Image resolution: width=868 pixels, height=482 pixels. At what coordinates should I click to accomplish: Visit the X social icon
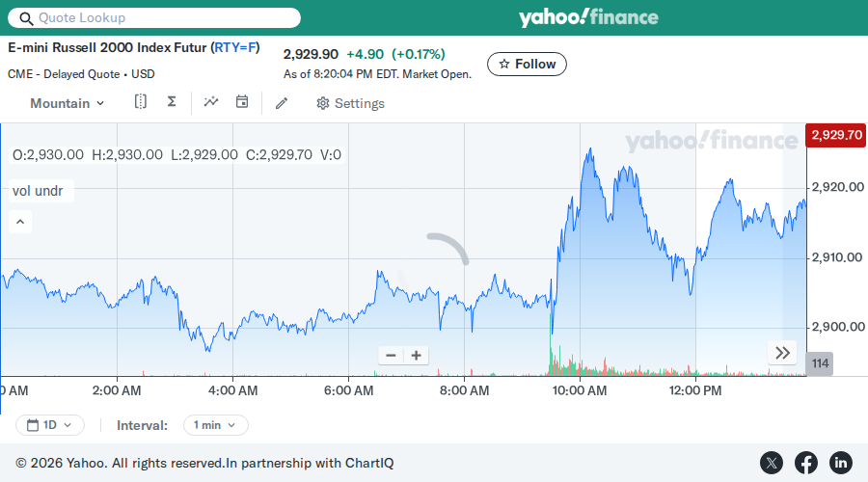point(772,463)
